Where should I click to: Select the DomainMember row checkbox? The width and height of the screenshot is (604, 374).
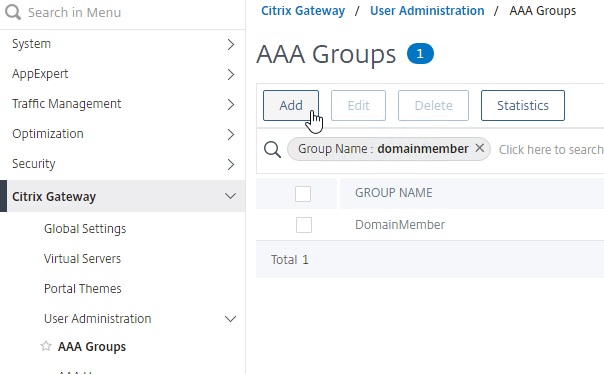(x=304, y=225)
